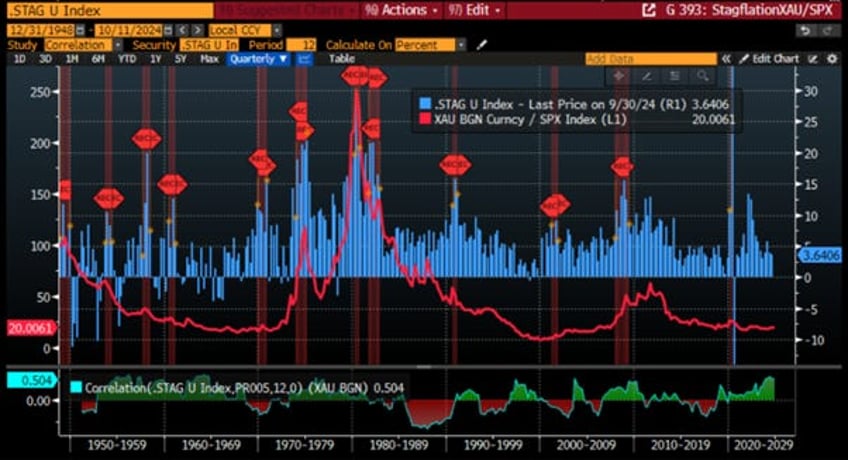
Task: Select the crosshair tool on chart toolbar
Action: point(619,76)
